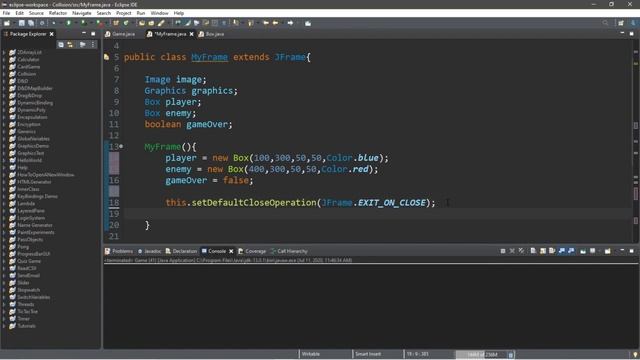Image resolution: width=640 pixels, height=360 pixels.
Task: Click the New file toolbar icon
Action: tap(7, 23)
